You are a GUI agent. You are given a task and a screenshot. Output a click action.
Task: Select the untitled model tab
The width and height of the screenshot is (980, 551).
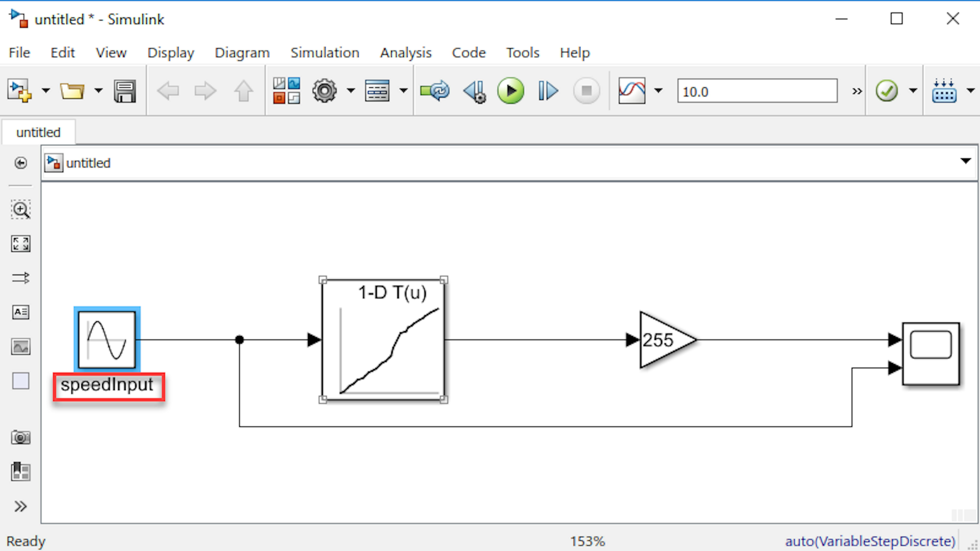[x=38, y=132]
